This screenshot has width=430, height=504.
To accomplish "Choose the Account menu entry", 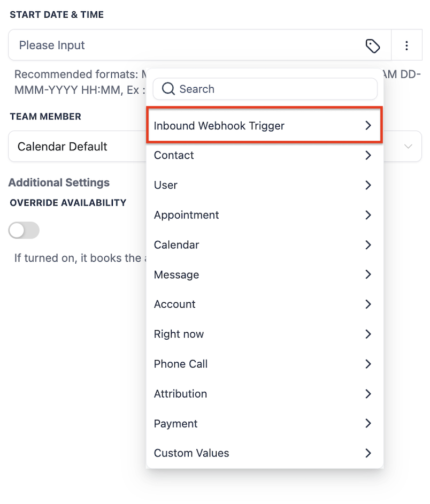I will (x=265, y=304).
